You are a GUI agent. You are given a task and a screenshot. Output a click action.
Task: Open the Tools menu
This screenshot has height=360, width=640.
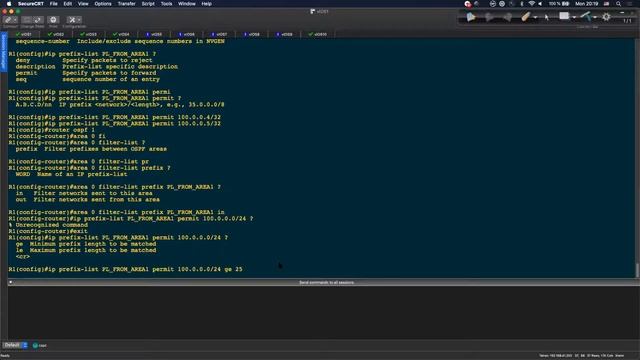(x=166, y=4)
